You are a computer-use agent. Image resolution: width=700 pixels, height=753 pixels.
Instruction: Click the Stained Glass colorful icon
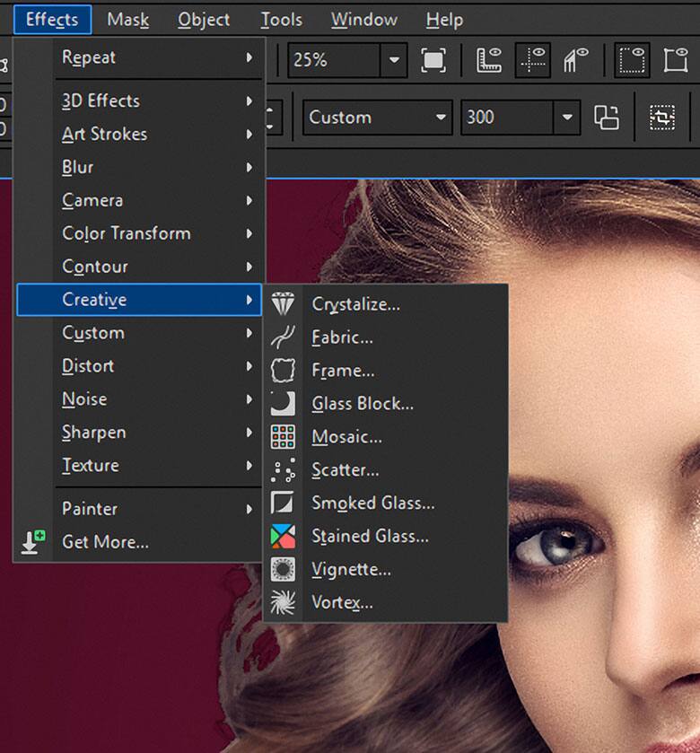point(283,537)
